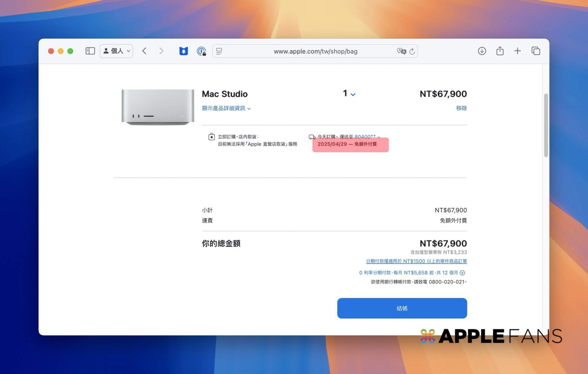Change Mac Studio quantity dropdown
588x374 pixels.
[x=349, y=94]
